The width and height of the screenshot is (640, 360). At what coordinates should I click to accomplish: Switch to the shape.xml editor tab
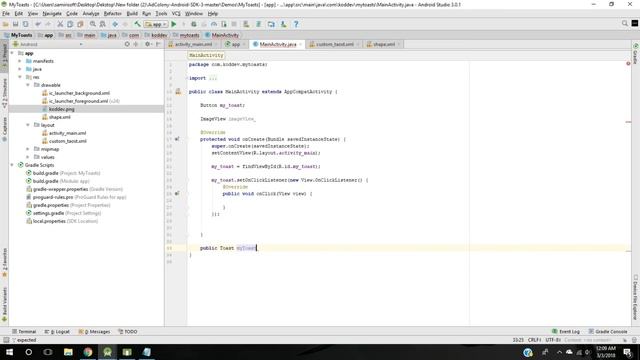(384, 44)
